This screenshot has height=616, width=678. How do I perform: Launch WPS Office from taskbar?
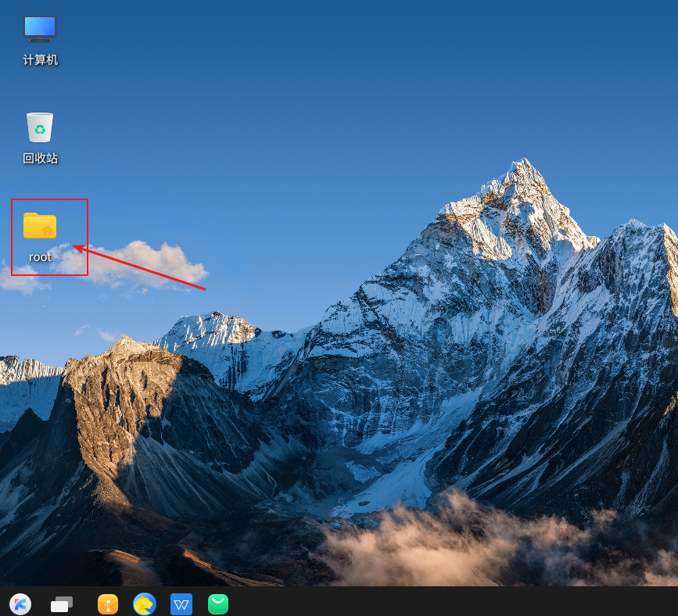click(181, 604)
